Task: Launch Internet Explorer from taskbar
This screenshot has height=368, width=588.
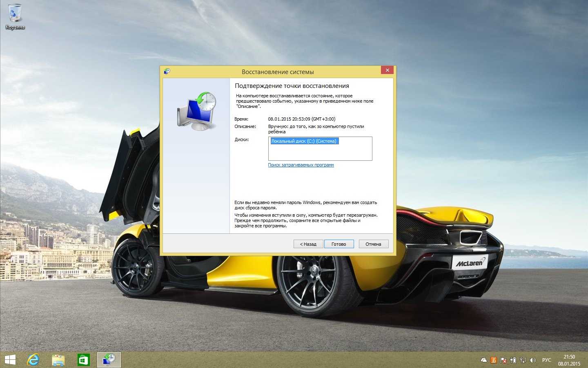Action: (x=33, y=360)
